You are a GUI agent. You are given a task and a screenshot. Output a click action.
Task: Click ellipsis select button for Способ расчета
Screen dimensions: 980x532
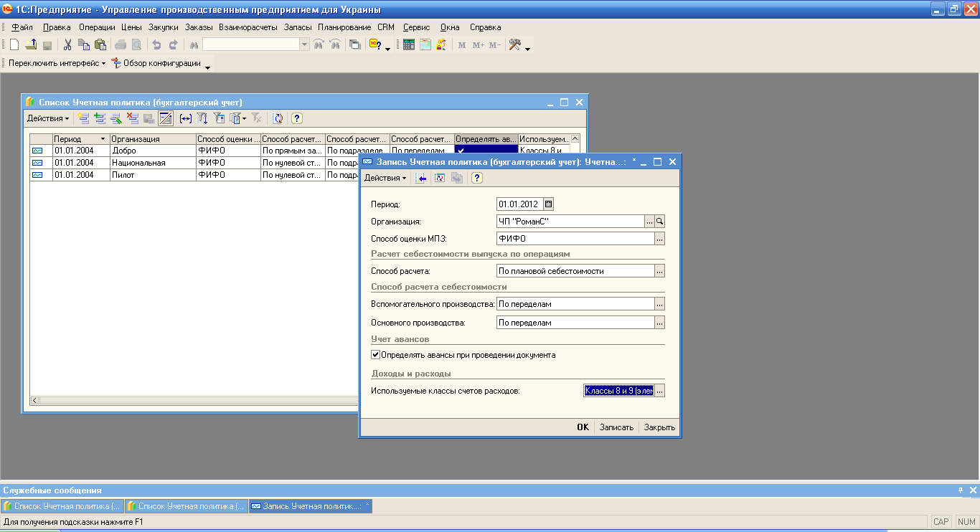(x=660, y=271)
